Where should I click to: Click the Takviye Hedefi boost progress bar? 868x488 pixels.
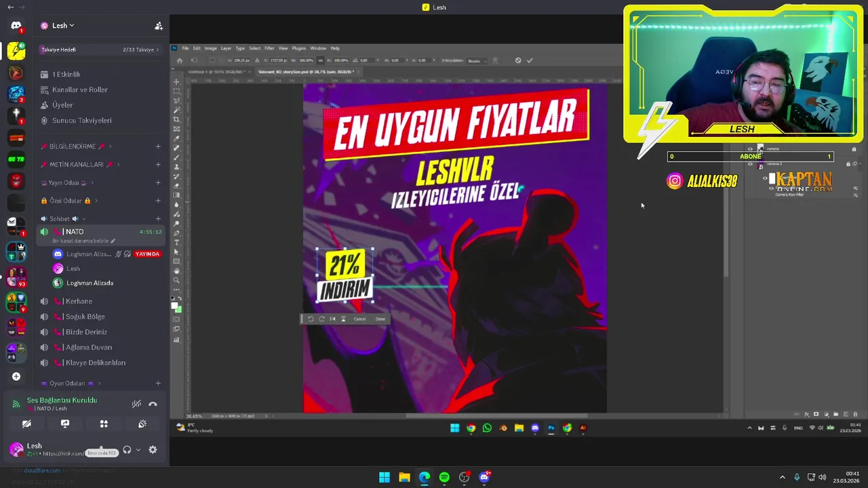[100, 49]
